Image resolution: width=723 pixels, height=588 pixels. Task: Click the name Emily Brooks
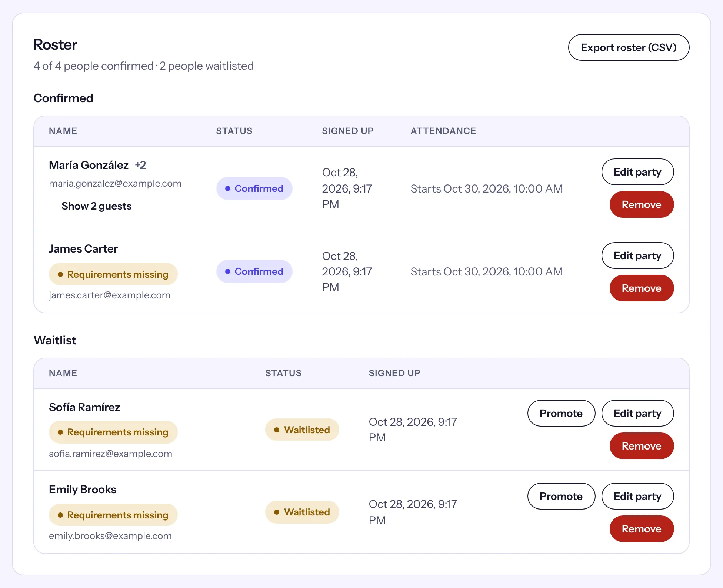[83, 489]
